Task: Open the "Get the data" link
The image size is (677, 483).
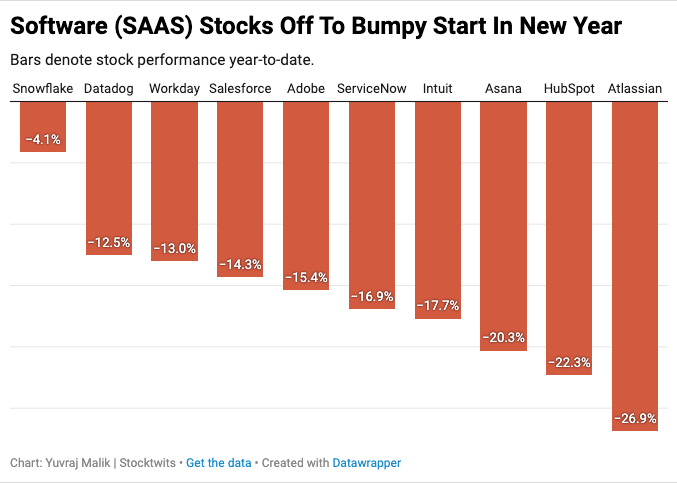Action: tap(218, 463)
